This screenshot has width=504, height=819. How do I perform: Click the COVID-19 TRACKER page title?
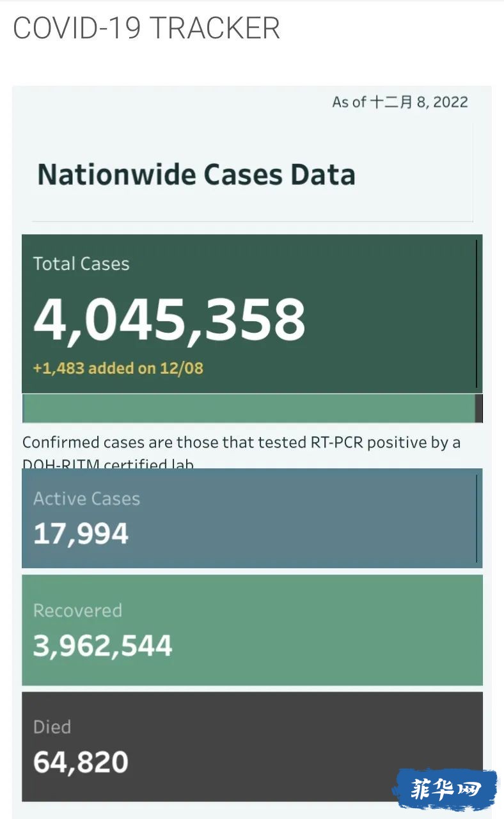tap(146, 29)
